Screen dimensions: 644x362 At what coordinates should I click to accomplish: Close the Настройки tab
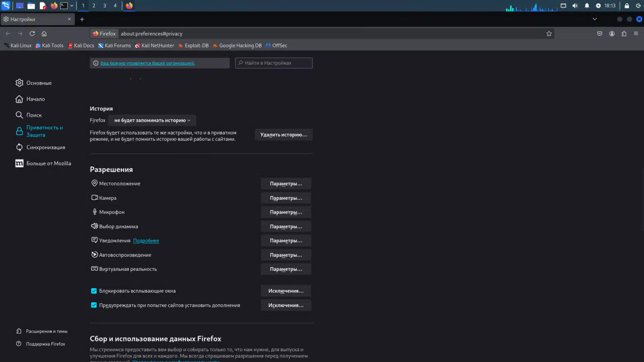[x=69, y=19]
